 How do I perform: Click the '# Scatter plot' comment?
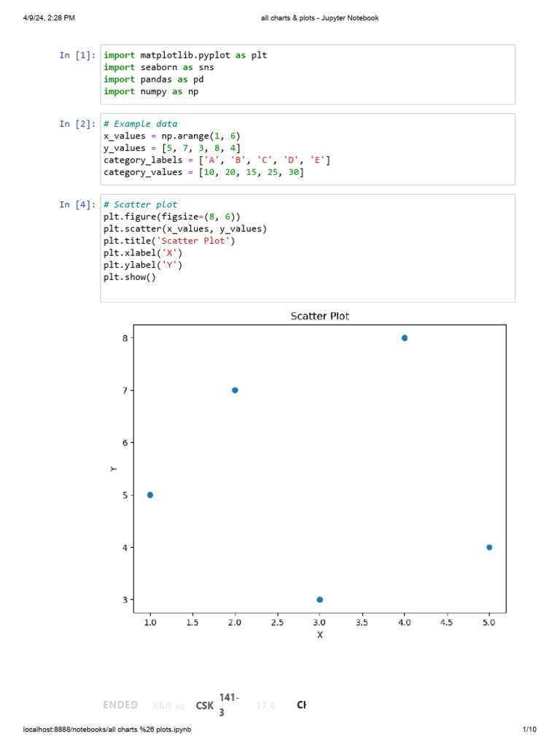141,204
